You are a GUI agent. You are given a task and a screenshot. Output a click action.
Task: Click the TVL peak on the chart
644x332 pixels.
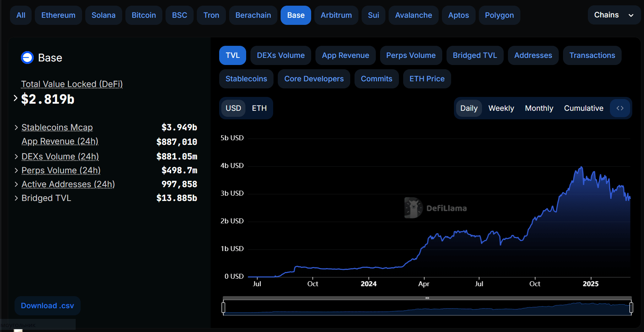[581, 167]
